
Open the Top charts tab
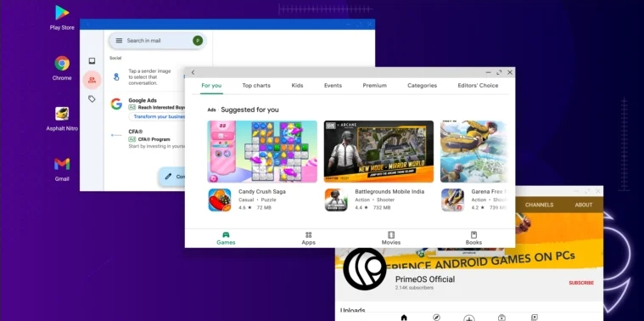coord(256,86)
